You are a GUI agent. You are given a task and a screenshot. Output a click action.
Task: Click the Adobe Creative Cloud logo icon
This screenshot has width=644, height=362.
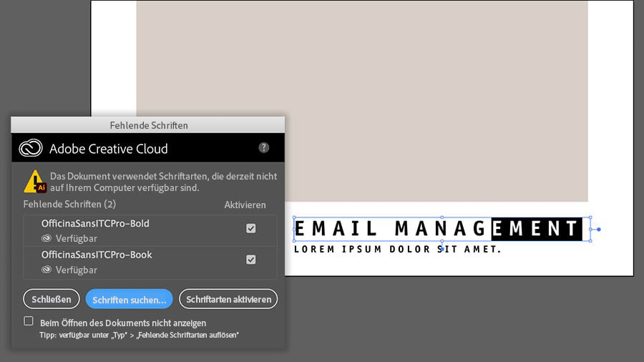(x=31, y=148)
